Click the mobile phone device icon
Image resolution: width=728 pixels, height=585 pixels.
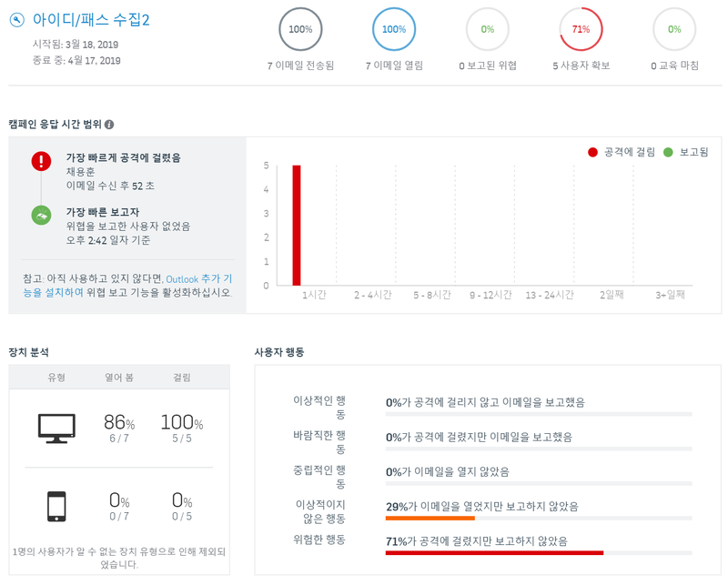56,507
